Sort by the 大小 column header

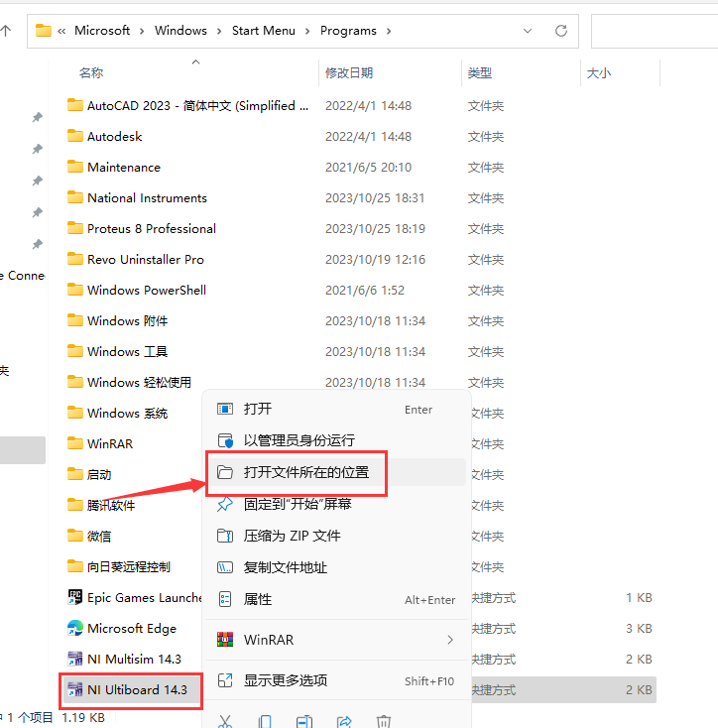point(599,72)
